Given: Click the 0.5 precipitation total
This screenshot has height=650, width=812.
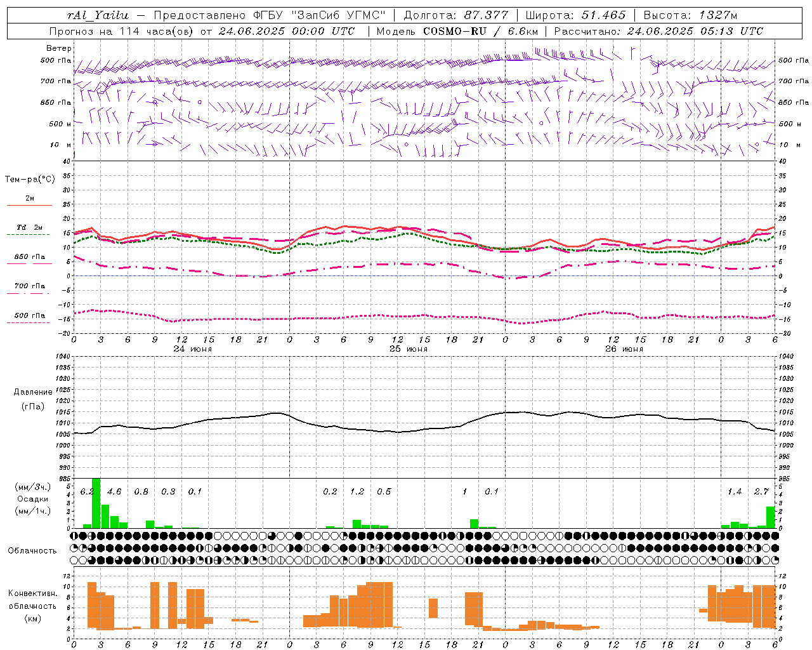Looking at the screenshot, I should (384, 491).
